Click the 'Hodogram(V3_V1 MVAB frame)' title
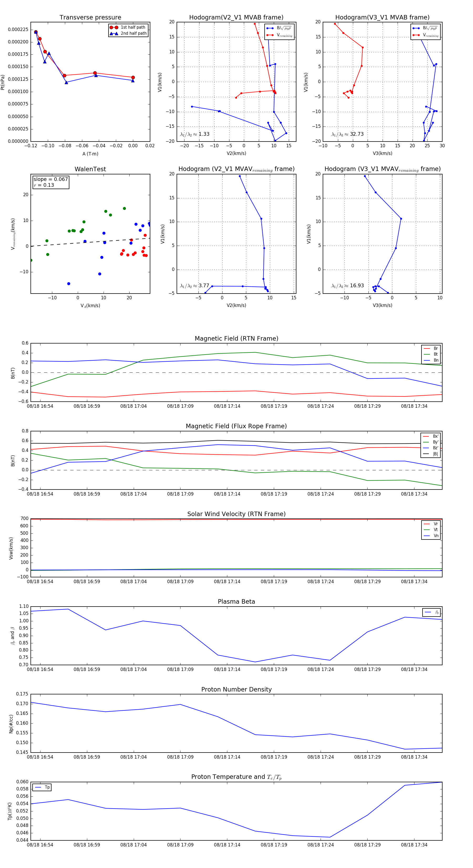 382,18
